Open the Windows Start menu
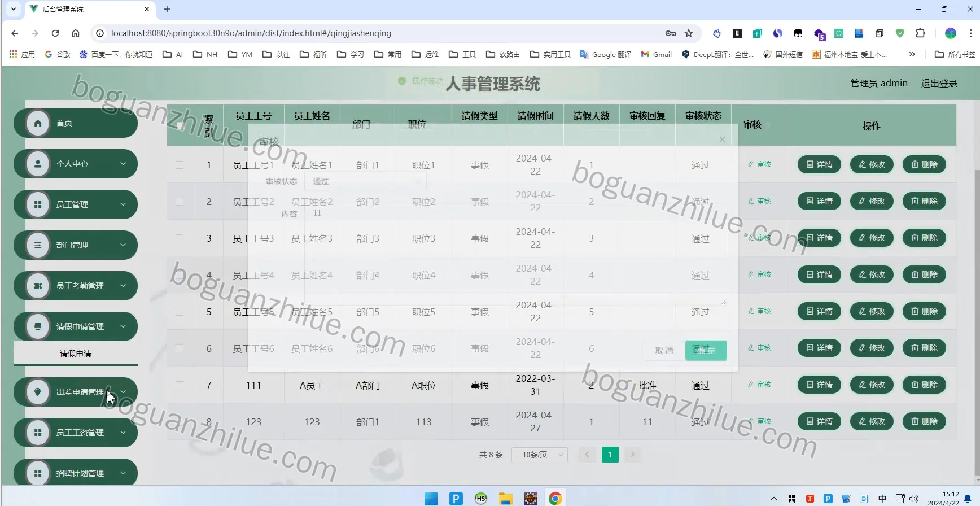Viewport: 980px width, 506px height. (431, 499)
